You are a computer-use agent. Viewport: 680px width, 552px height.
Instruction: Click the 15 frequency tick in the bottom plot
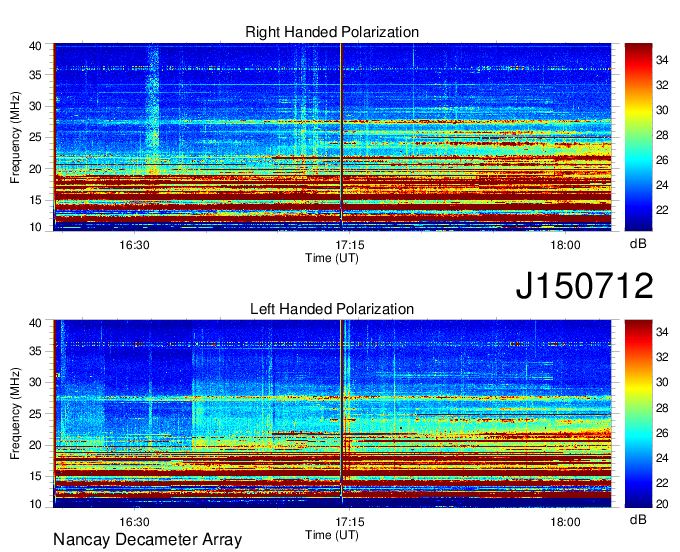coord(35,476)
